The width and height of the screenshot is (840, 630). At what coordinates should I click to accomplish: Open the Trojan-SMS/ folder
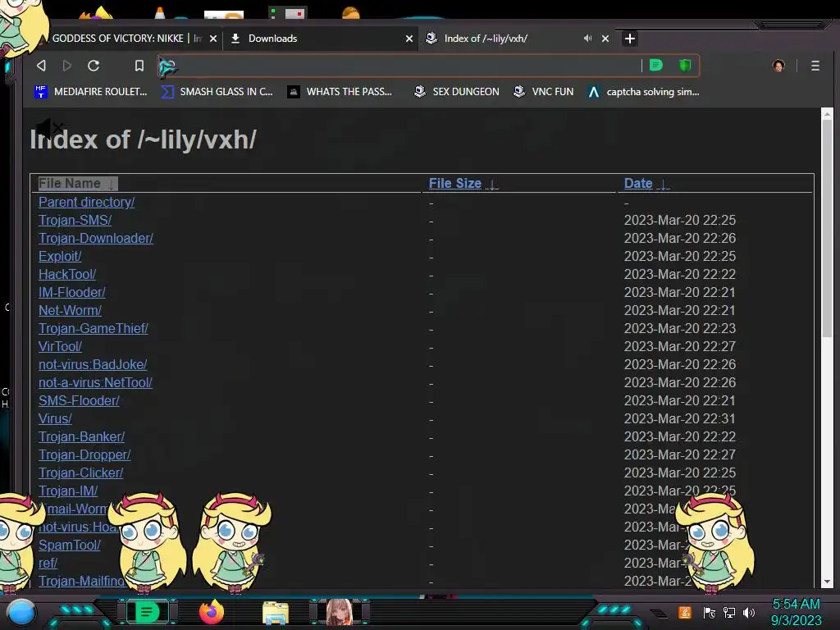point(75,220)
